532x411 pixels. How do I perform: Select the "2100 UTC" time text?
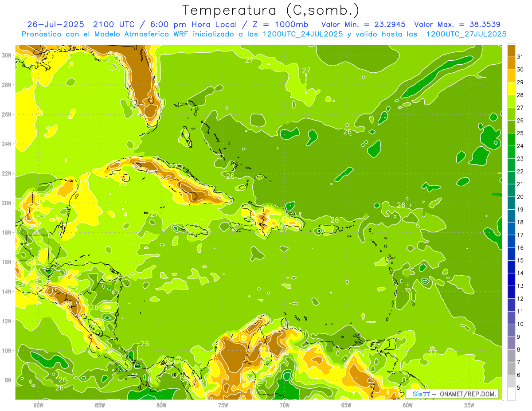tap(114, 24)
